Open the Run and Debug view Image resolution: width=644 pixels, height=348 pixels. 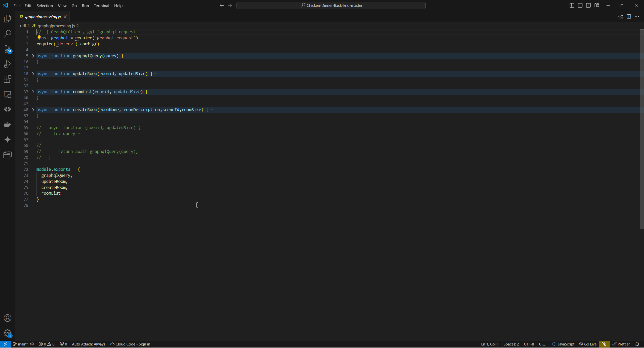[x=8, y=64]
